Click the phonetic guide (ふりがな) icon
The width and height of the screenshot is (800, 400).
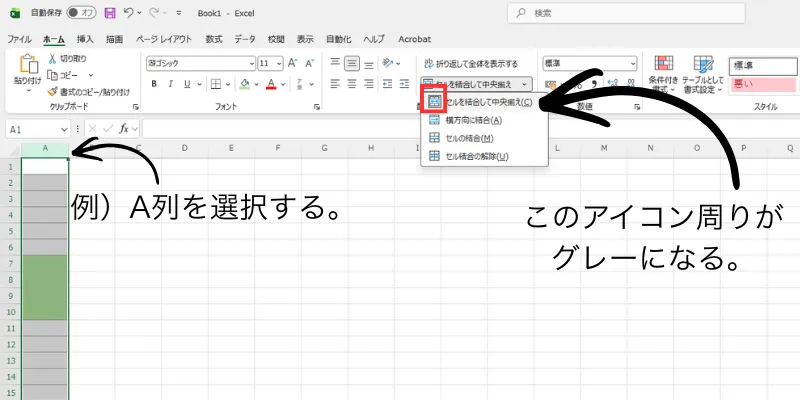(299, 84)
